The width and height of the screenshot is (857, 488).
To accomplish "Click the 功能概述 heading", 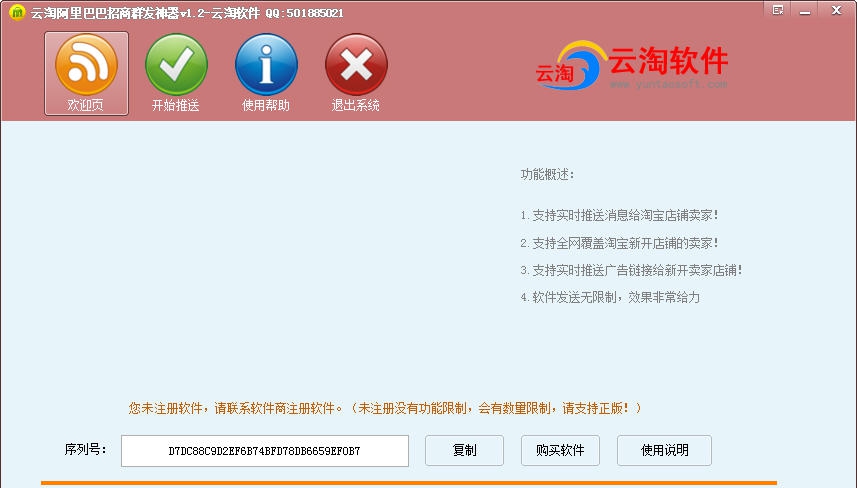I will click(547, 174).
